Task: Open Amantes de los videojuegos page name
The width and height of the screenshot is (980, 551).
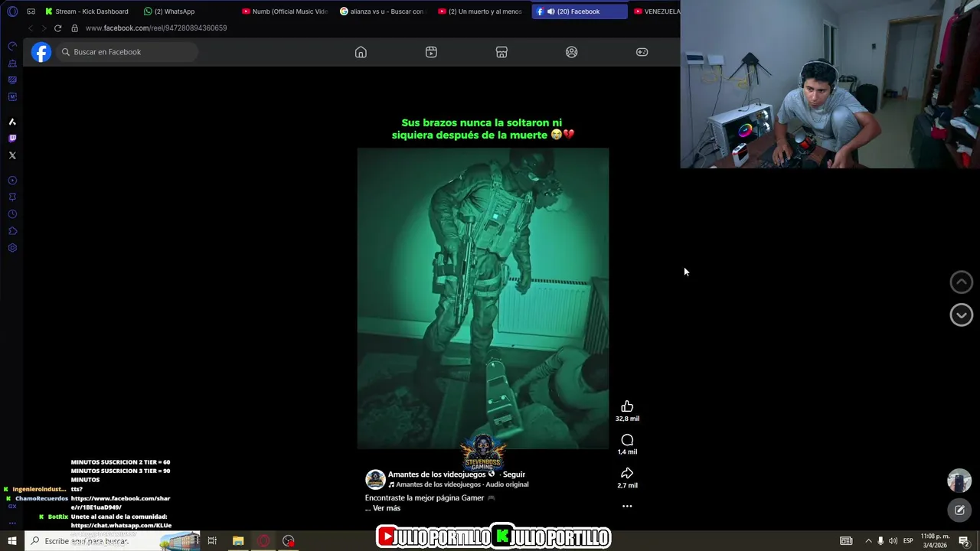Action: coord(436,474)
